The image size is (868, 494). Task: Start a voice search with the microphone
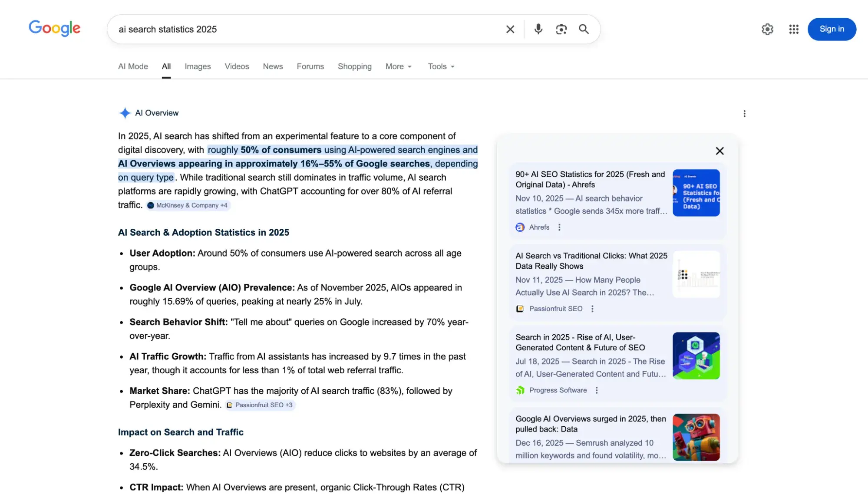click(x=538, y=29)
